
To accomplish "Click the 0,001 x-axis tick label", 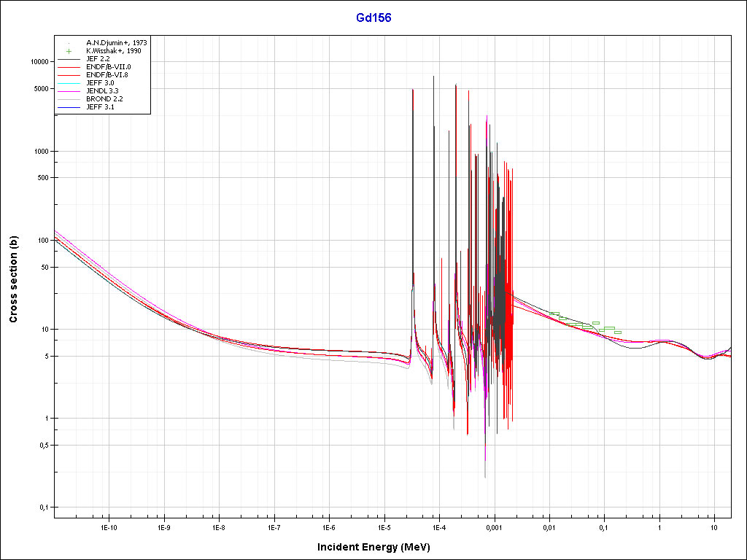I will coord(494,526).
